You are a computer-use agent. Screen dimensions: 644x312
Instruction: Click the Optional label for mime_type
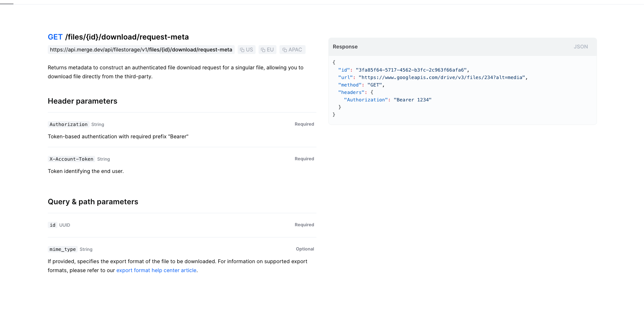tap(305, 249)
